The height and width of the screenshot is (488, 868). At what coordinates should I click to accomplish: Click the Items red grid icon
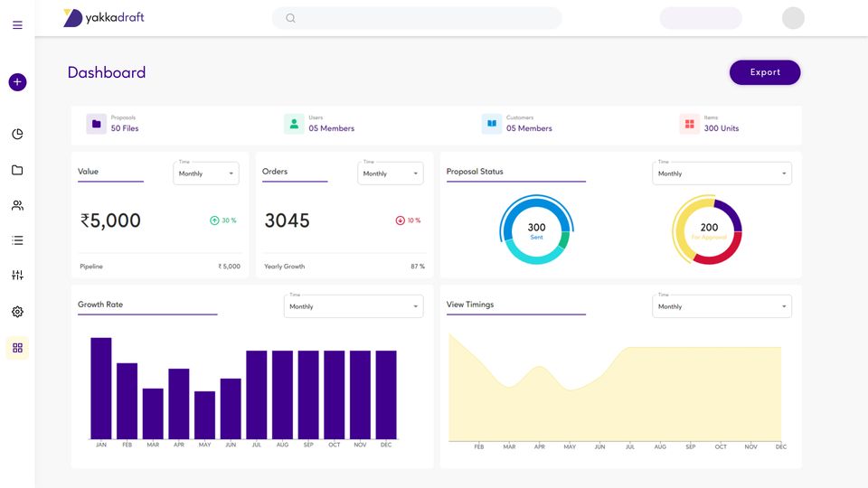click(689, 124)
